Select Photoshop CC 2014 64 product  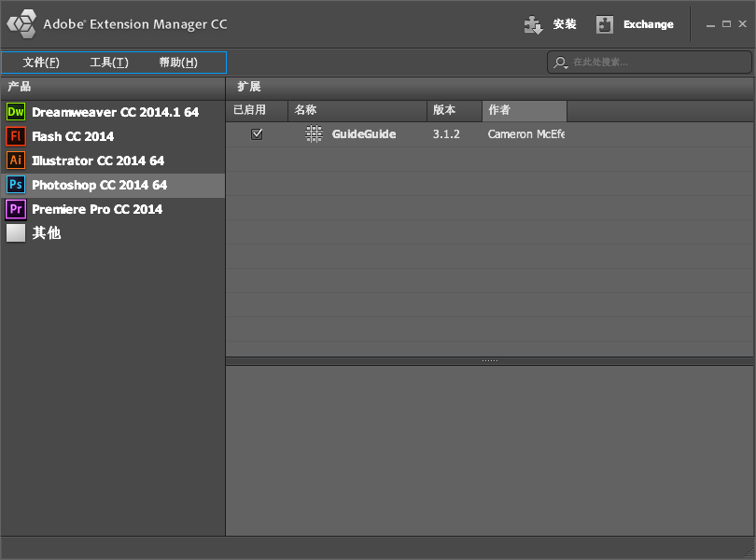coord(113,185)
